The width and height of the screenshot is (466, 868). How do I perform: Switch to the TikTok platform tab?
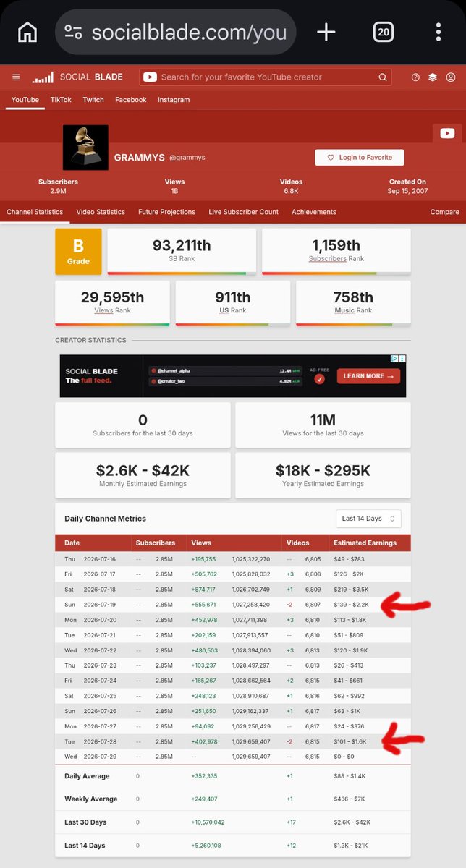click(x=61, y=100)
